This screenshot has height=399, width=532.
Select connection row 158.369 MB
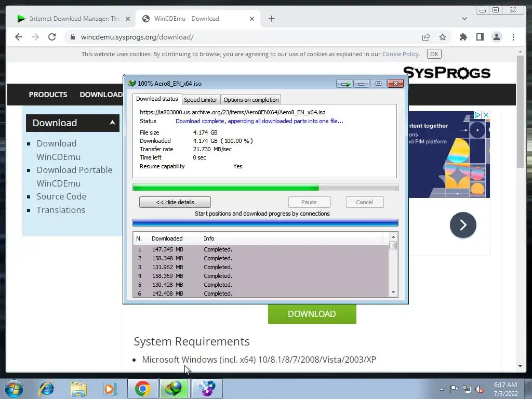(x=261, y=276)
